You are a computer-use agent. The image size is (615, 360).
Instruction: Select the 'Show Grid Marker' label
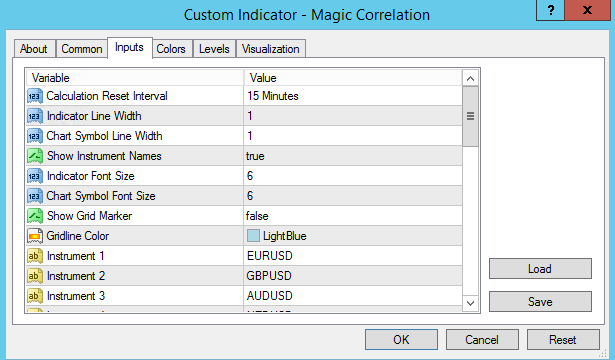[89, 216]
